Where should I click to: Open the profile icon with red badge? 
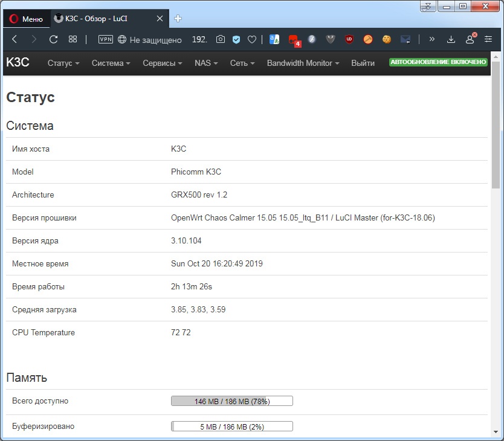click(x=470, y=39)
